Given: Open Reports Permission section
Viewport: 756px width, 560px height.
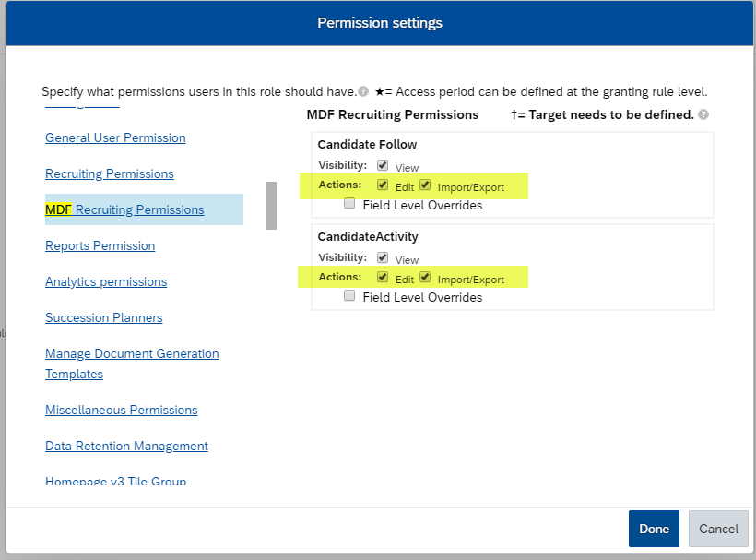Looking at the screenshot, I should tap(100, 245).
